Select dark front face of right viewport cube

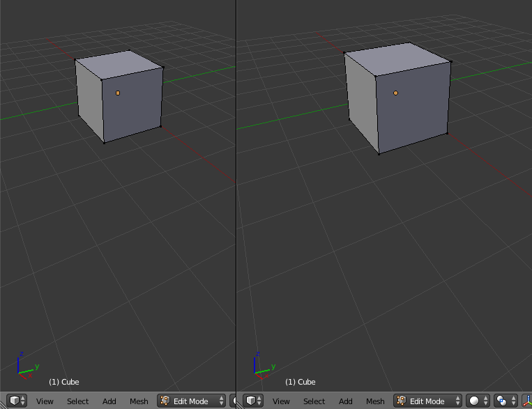click(413, 108)
